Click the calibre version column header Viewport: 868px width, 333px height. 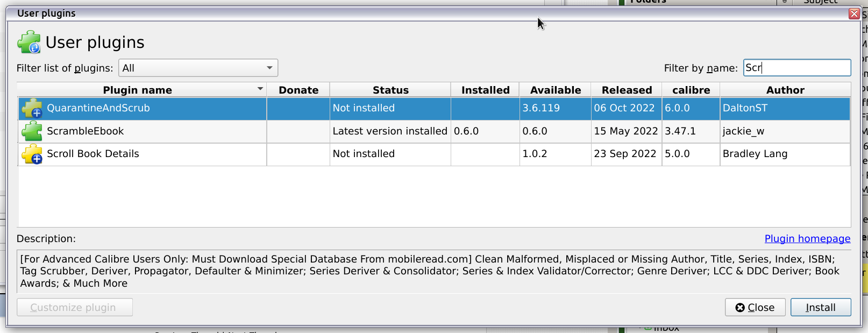691,90
